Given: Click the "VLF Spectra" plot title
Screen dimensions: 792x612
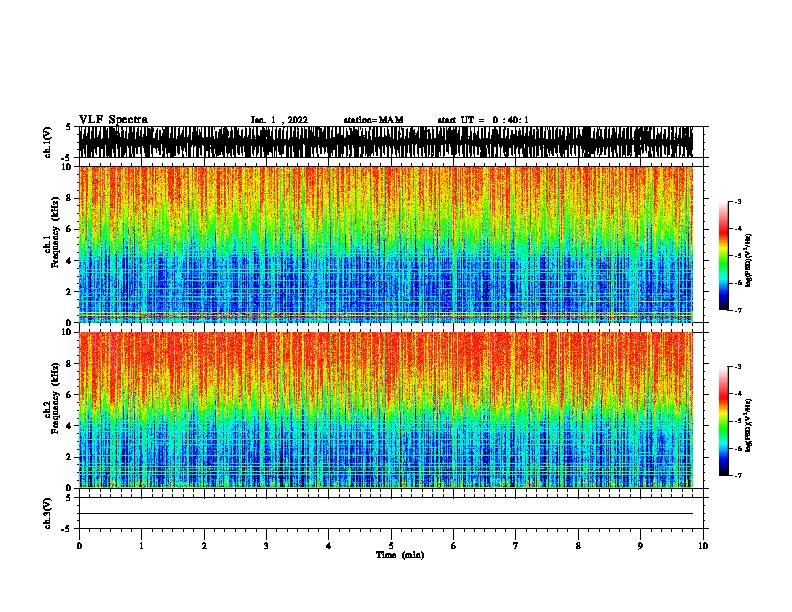Looking at the screenshot, I should [113, 119].
